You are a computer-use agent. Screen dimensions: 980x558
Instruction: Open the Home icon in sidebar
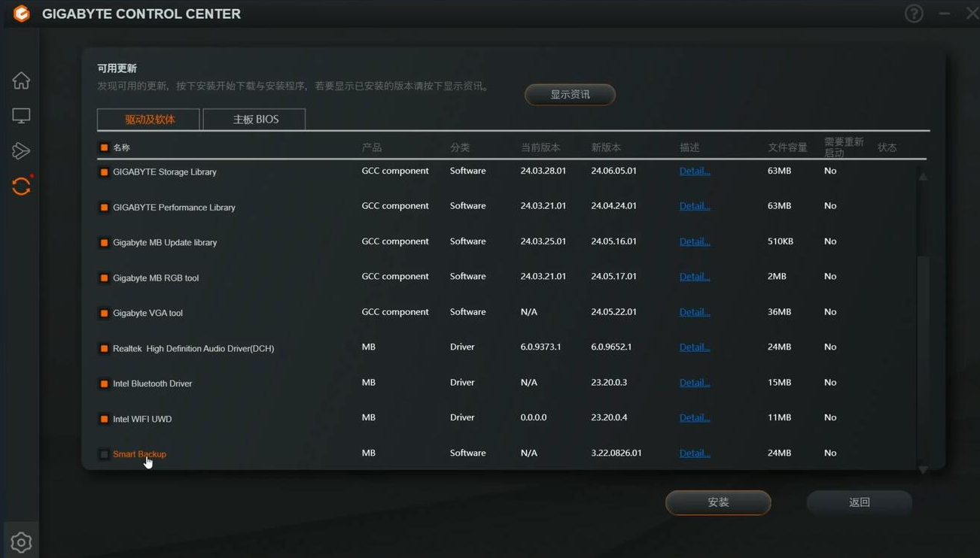21,80
